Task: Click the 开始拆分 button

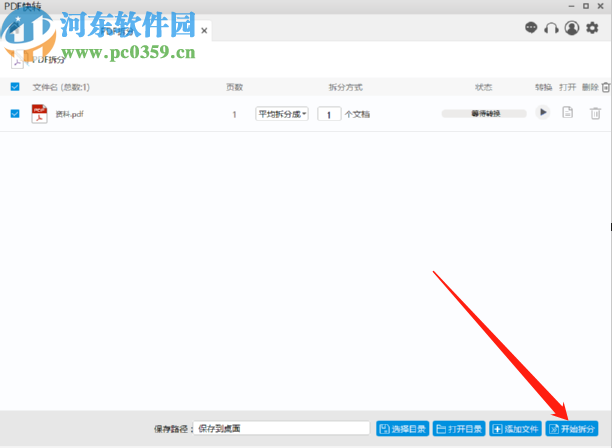Action: 572,429
